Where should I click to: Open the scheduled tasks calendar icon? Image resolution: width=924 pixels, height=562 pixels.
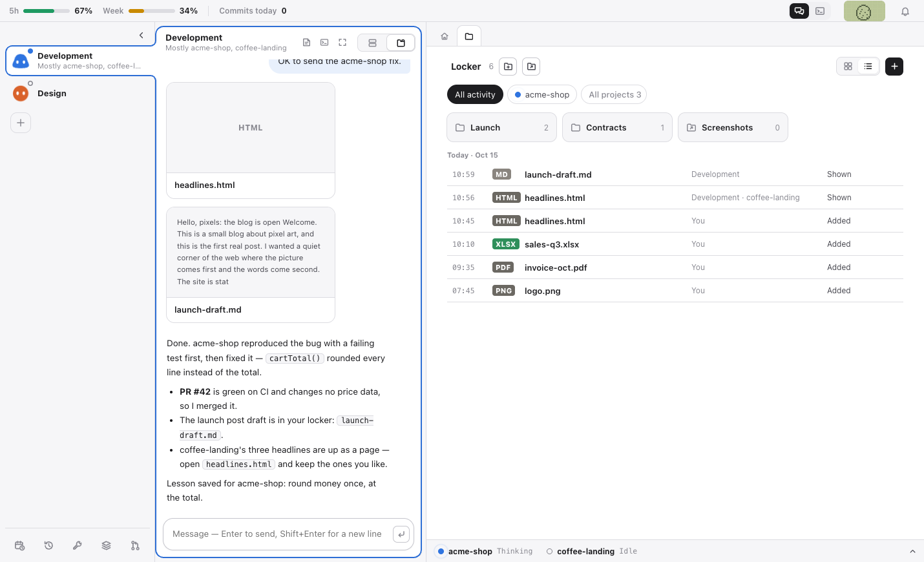[x=19, y=546]
